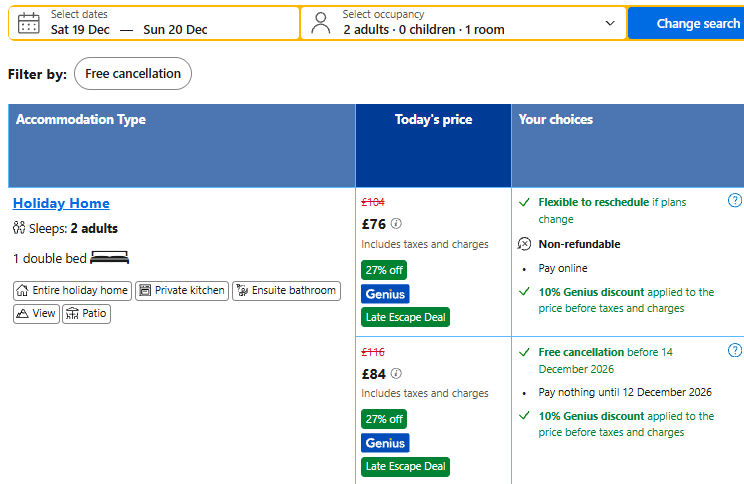Click the View facility badge
The width and height of the screenshot is (744, 484).
(37, 314)
